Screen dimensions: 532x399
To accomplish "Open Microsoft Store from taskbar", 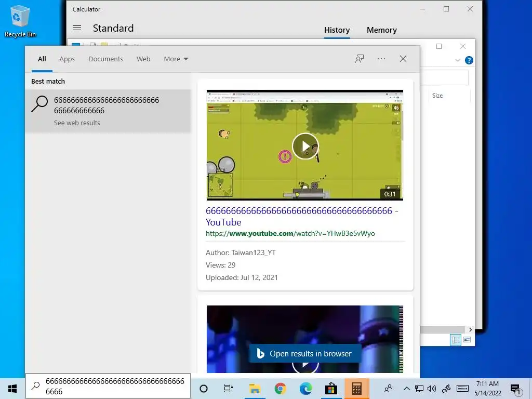I will [x=331, y=389].
